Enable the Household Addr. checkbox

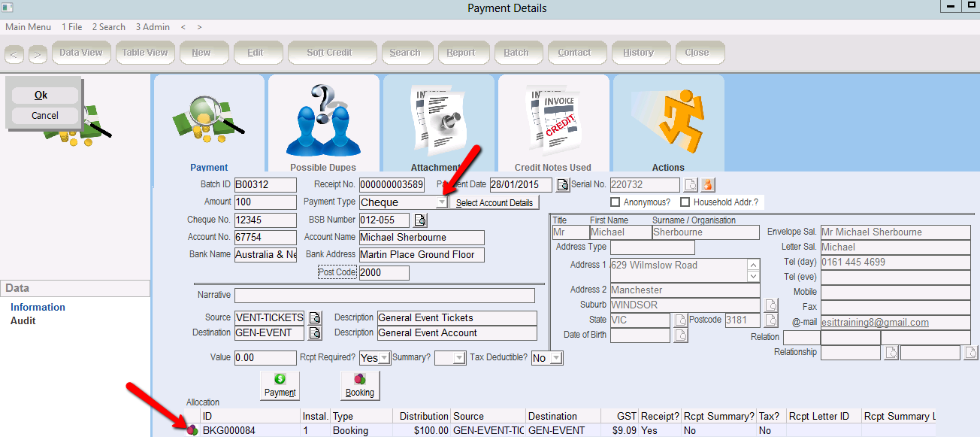point(685,202)
